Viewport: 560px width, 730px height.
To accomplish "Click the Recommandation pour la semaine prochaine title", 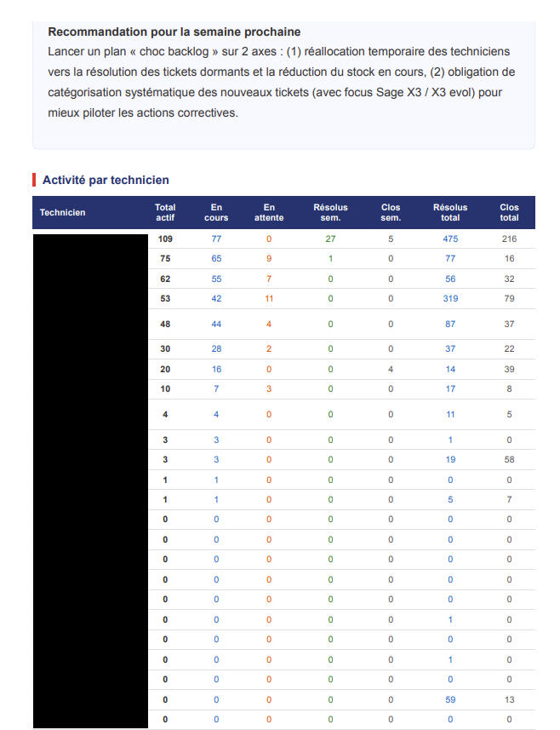I will point(174,32).
